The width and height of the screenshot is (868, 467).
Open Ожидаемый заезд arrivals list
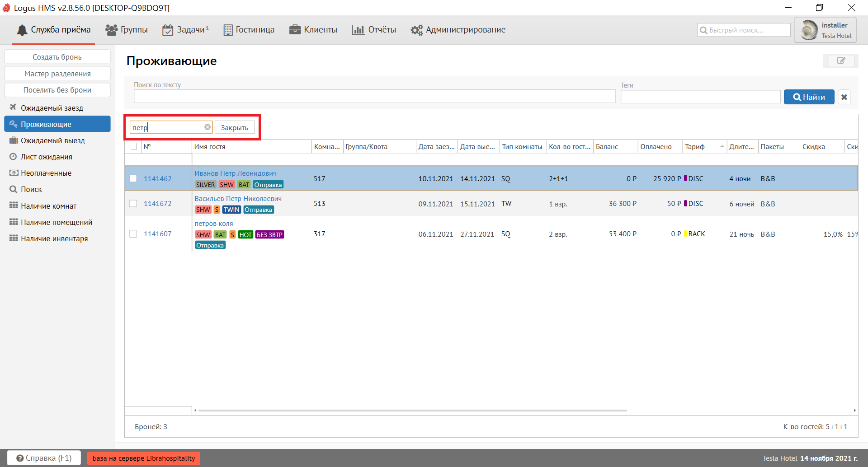[x=52, y=108]
